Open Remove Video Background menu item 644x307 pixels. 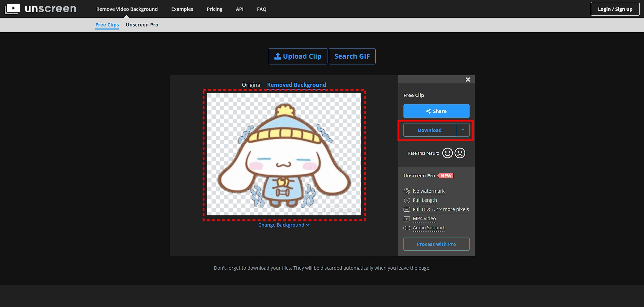pyautogui.click(x=127, y=9)
